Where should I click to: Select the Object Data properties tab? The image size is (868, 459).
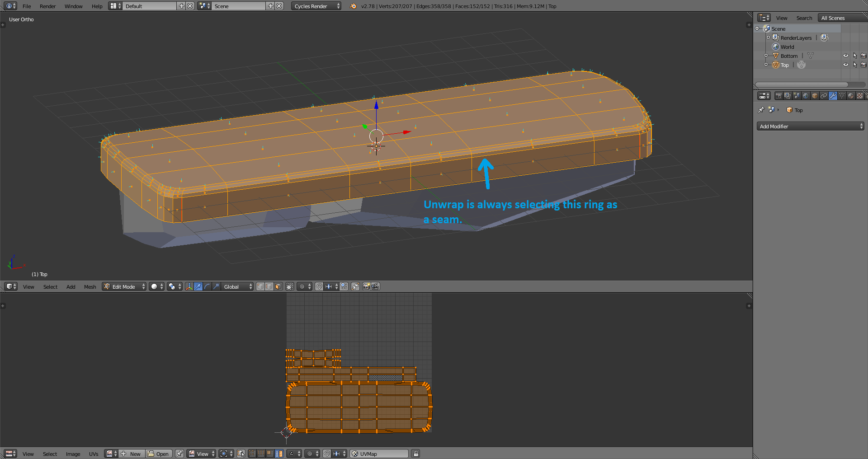coord(841,96)
